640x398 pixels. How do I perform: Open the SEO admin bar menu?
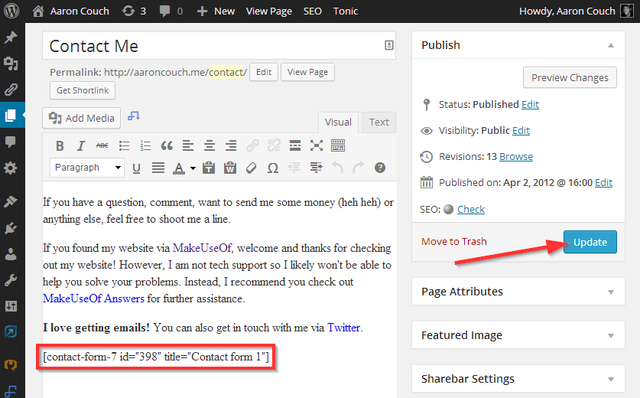[x=312, y=11]
